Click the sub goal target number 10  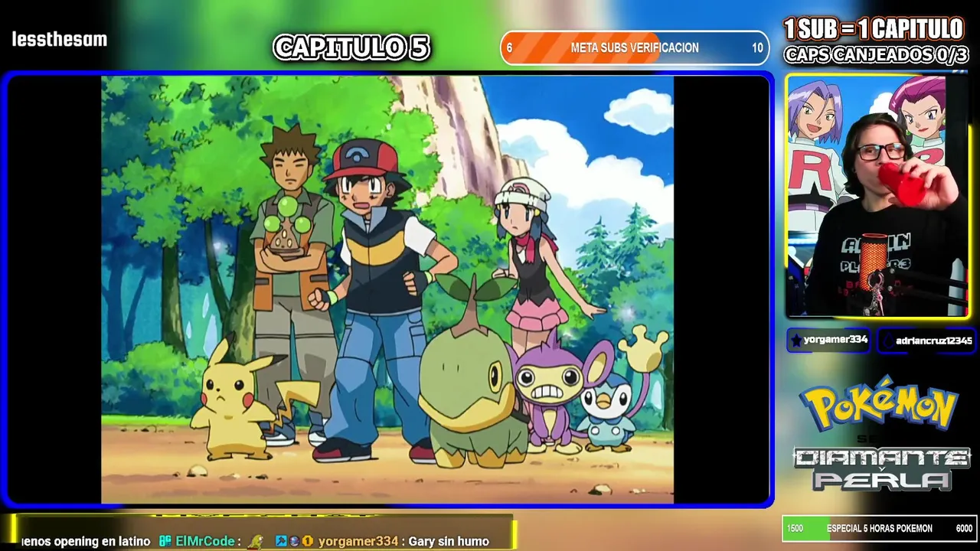tap(757, 47)
